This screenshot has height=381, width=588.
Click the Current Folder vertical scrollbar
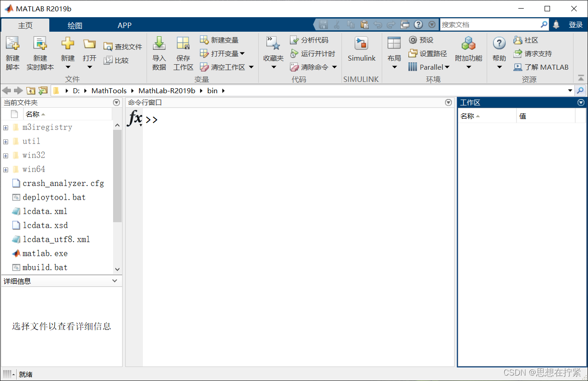(118, 176)
